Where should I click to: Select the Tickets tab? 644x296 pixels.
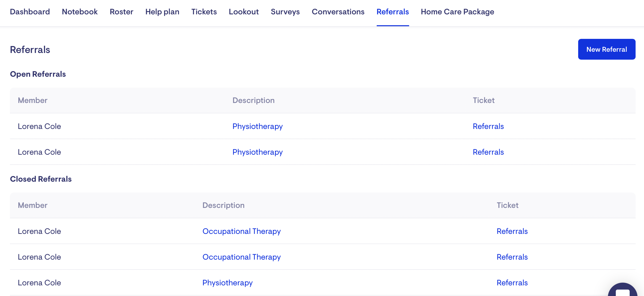pos(204,12)
